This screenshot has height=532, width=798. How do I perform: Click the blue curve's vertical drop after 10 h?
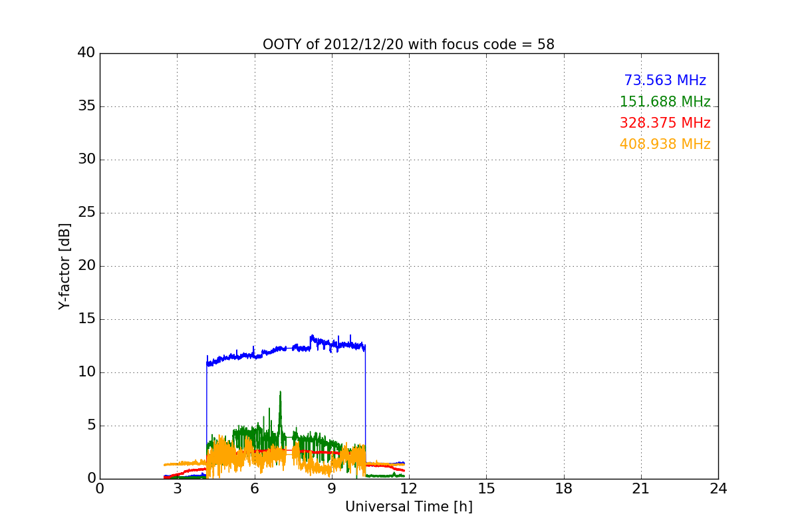[x=366, y=406]
